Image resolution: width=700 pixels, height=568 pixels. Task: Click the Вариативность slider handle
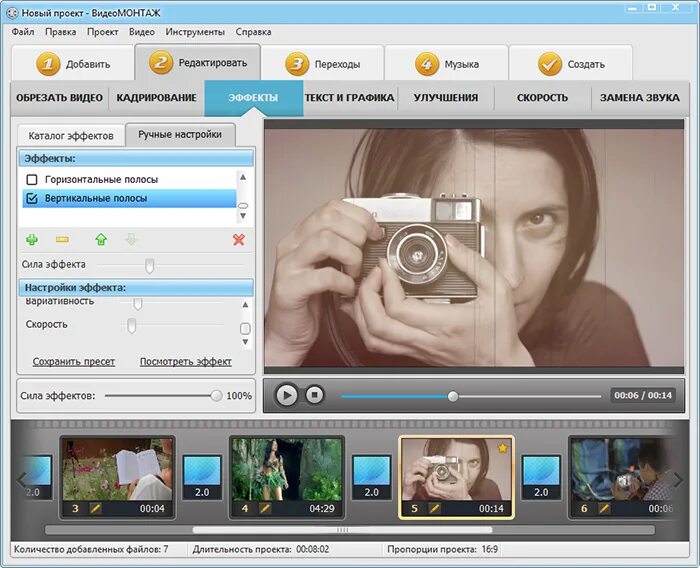(x=138, y=304)
